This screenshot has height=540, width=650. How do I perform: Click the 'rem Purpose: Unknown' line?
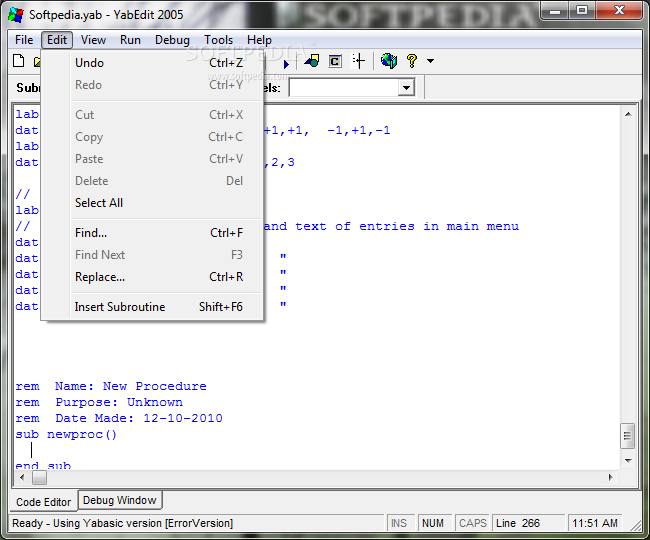(99, 402)
